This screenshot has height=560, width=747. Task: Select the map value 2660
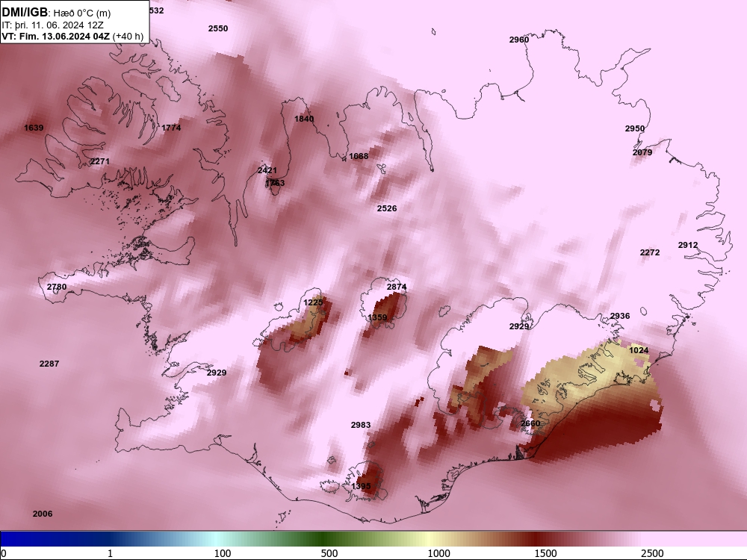pyautogui.click(x=530, y=424)
